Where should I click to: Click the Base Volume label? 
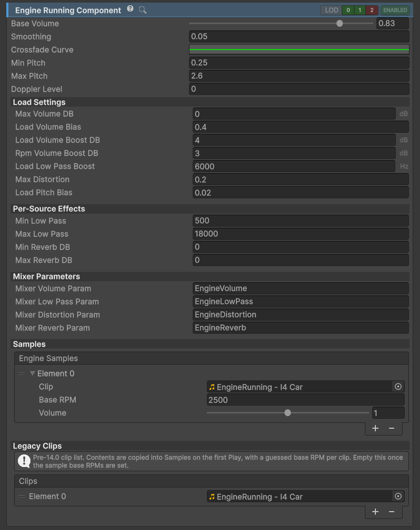(x=35, y=23)
